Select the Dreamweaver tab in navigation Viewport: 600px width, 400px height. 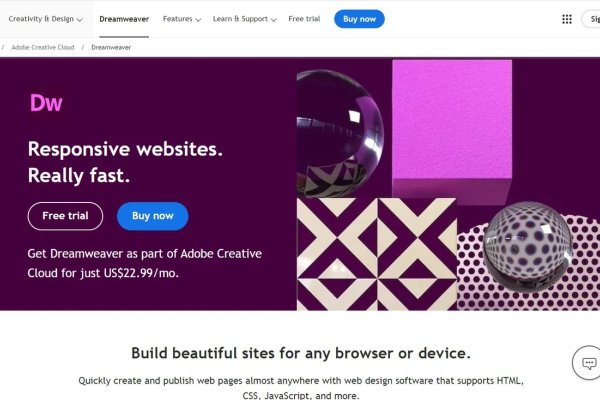tap(124, 19)
